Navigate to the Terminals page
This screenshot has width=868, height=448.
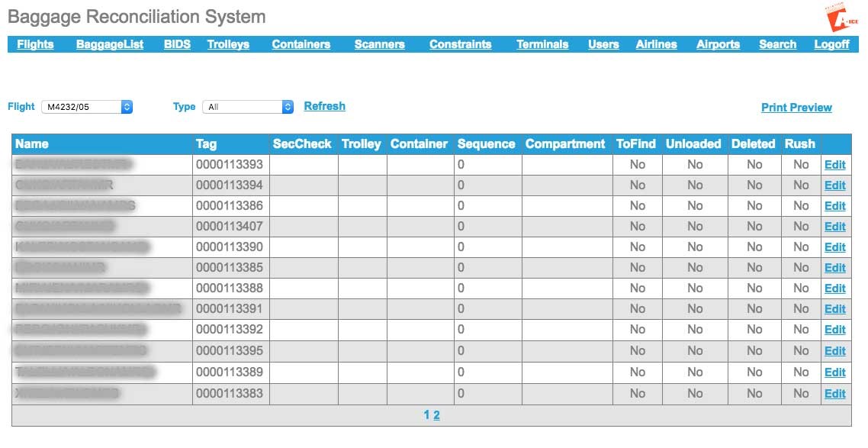click(x=542, y=44)
